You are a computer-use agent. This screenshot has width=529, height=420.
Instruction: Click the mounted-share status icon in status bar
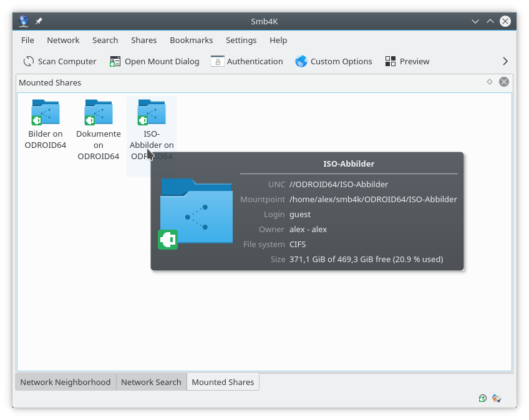coord(483,398)
